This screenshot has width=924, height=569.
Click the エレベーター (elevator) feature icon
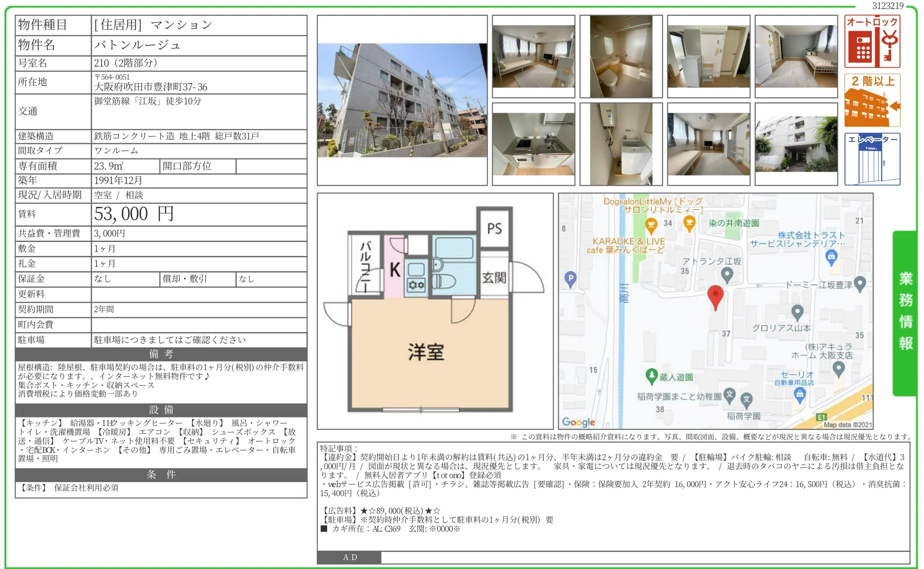point(872,159)
